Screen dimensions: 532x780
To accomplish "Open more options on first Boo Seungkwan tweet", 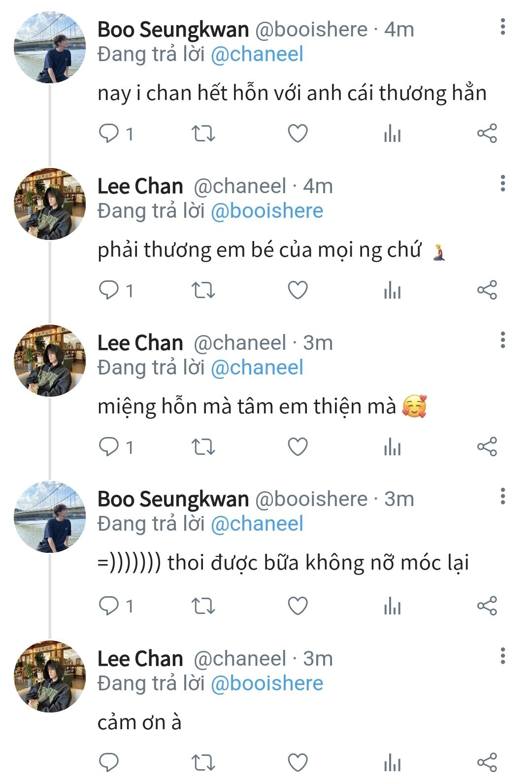I will click(502, 27).
